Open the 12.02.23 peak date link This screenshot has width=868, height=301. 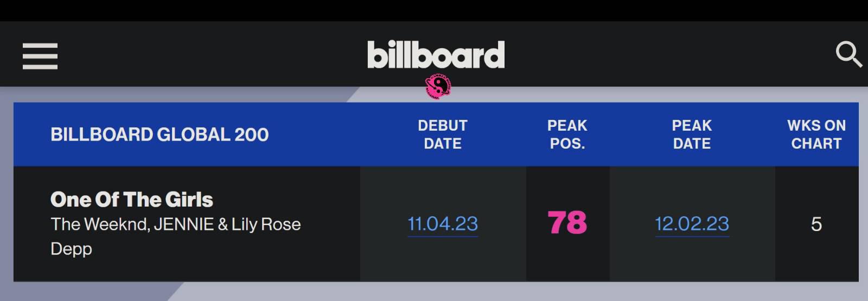pyautogui.click(x=692, y=223)
